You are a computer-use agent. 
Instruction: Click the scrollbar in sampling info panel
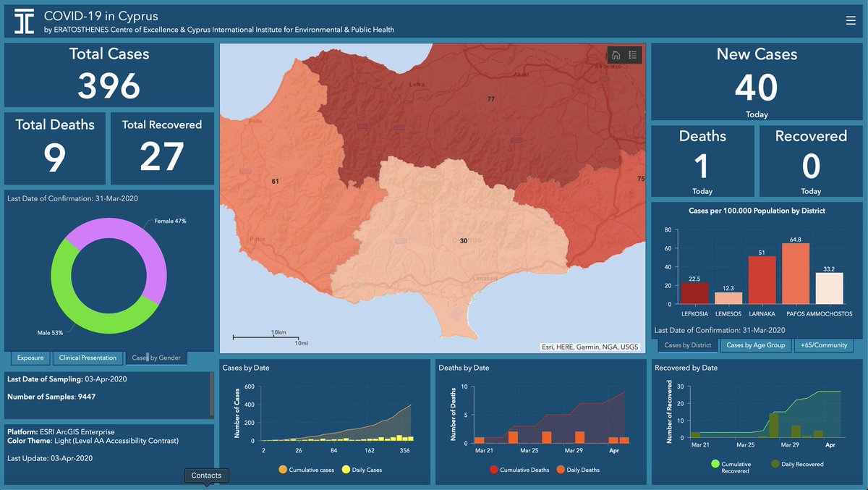[x=211, y=394]
